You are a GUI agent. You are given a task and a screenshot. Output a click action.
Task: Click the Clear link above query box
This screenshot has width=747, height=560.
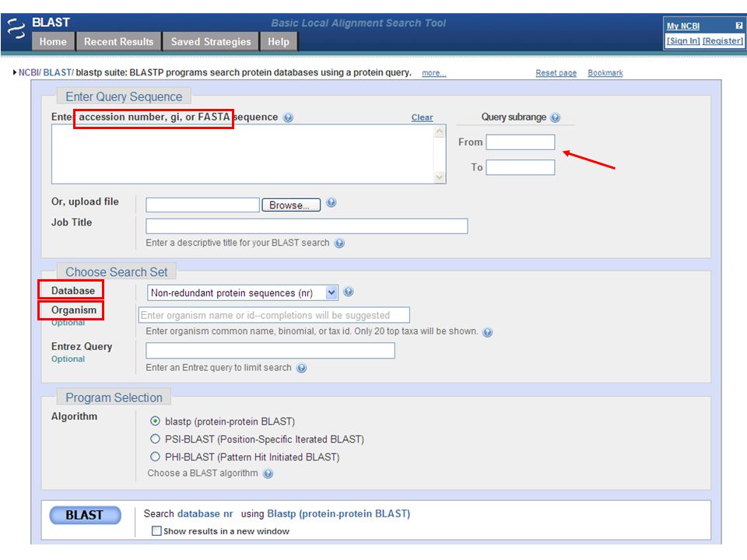tap(422, 117)
